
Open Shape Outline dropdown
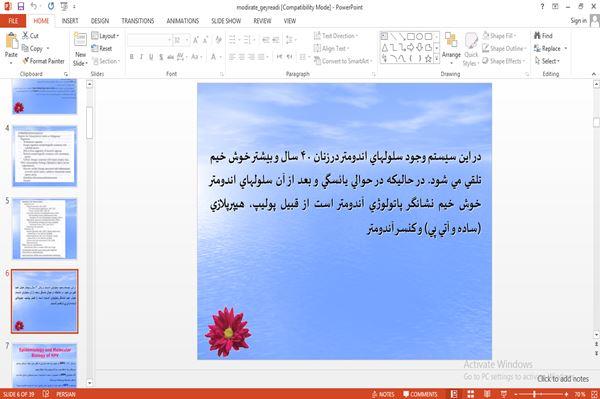(x=504, y=48)
